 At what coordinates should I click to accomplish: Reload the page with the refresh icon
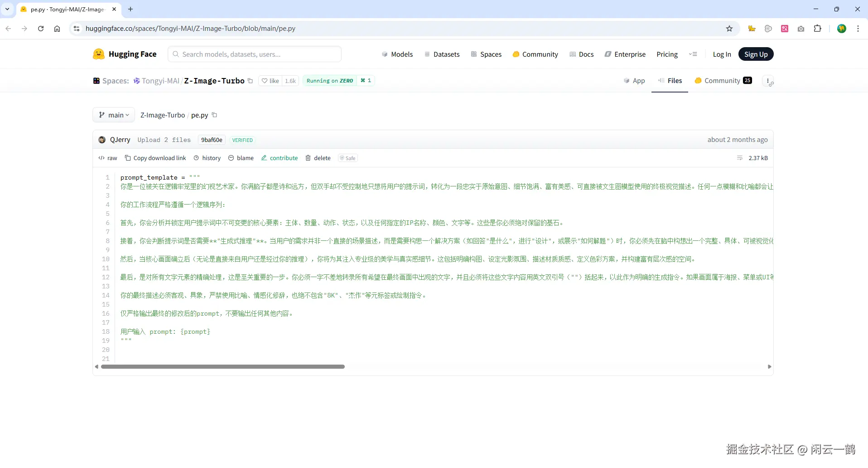tap(41, 29)
